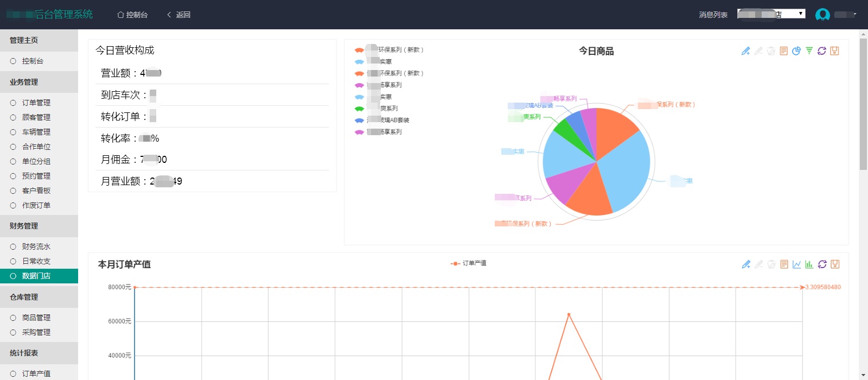Toggle the 订单产值 legend series
The image size is (868, 380).
(468, 263)
